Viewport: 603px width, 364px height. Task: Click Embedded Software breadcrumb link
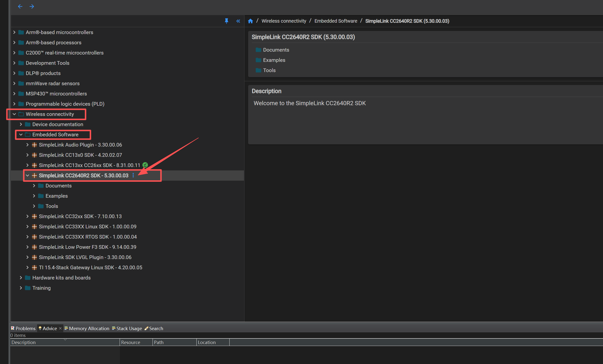[x=336, y=21]
